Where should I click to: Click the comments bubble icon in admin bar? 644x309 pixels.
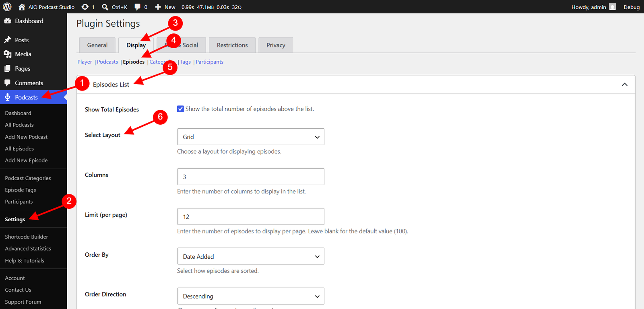[x=138, y=7]
